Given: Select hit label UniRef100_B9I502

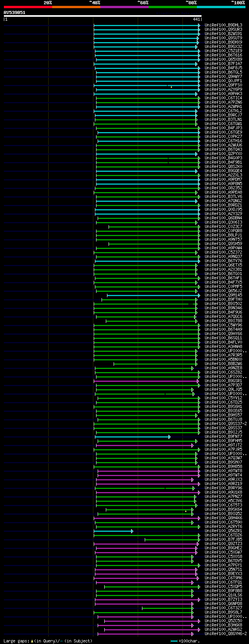Looking at the screenshot, I should [x=223, y=304].
